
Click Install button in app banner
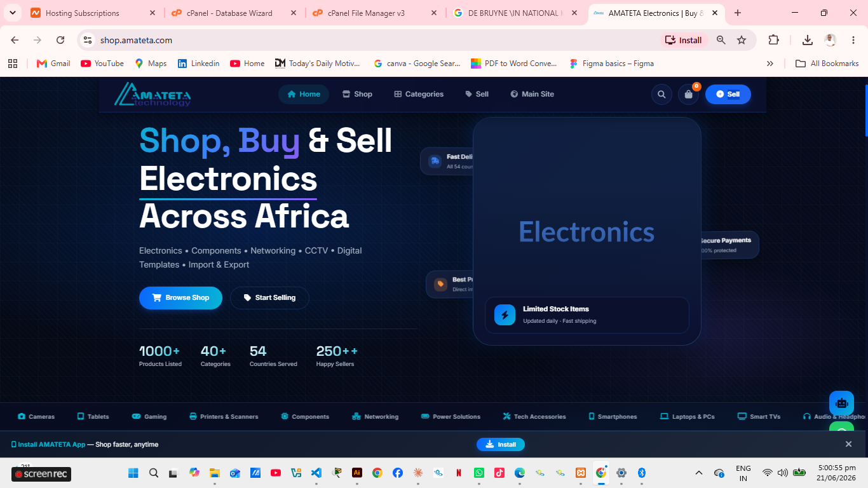501,444
